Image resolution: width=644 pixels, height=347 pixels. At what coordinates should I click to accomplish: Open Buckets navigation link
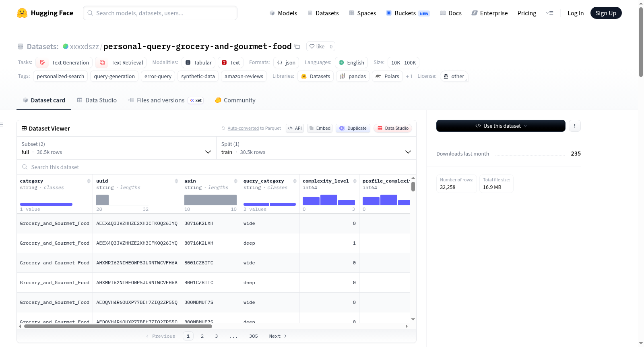click(408, 13)
